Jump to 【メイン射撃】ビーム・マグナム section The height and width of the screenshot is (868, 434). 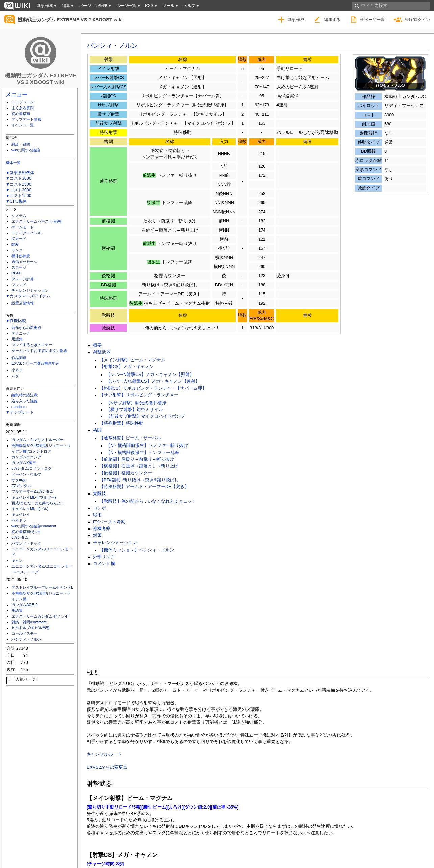pyautogui.click(x=132, y=360)
